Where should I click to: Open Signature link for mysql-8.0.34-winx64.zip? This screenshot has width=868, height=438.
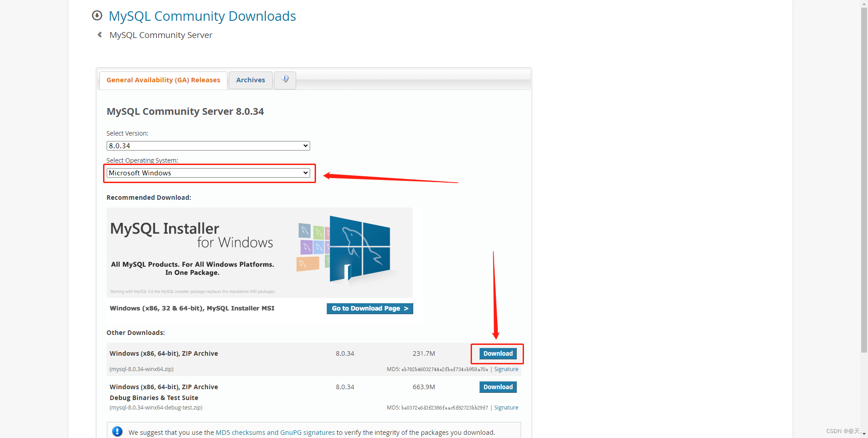click(506, 369)
